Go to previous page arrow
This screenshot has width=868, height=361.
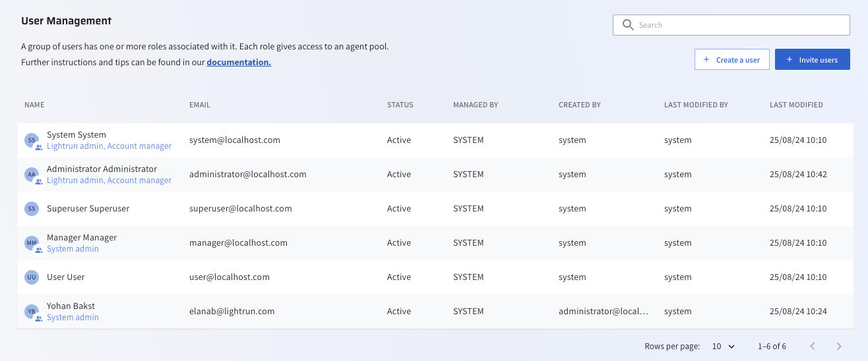pos(813,346)
